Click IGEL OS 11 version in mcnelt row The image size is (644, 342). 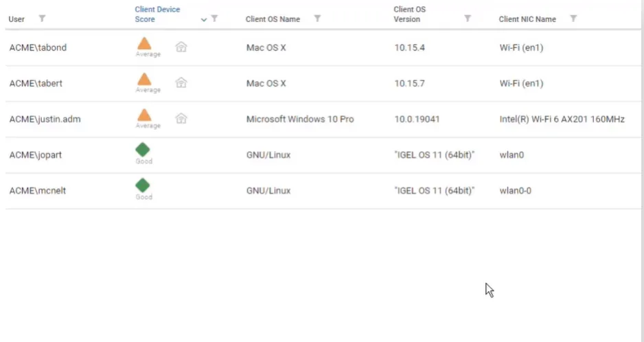coord(434,191)
